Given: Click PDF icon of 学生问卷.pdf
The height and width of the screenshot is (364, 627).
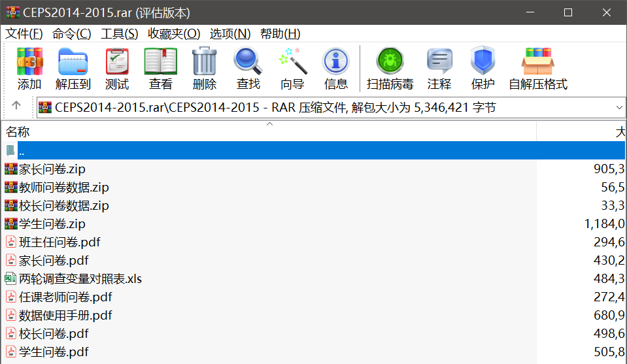Looking at the screenshot, I should coord(11,352).
